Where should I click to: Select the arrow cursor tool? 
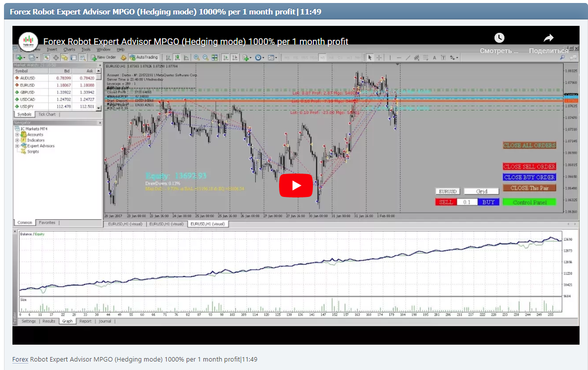pos(370,58)
